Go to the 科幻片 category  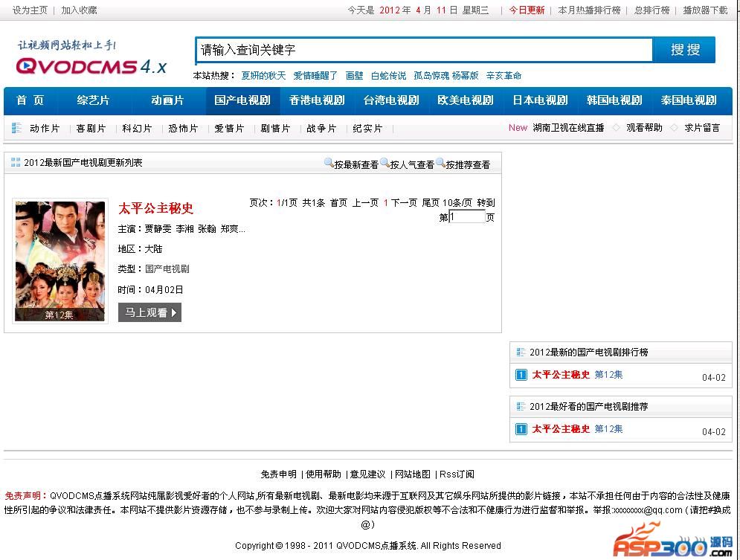coord(137,129)
